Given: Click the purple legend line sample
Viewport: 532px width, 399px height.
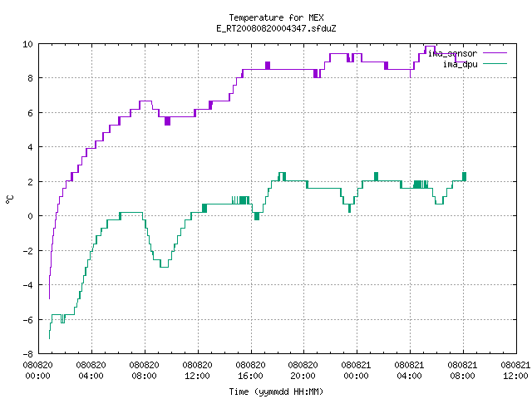Looking at the screenshot, I should tap(495, 53).
